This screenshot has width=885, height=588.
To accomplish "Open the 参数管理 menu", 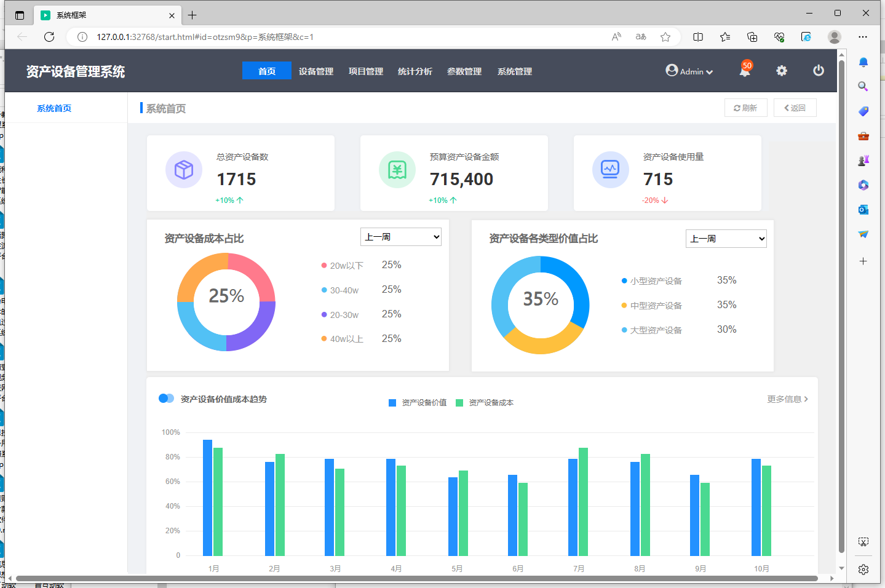I will [464, 71].
